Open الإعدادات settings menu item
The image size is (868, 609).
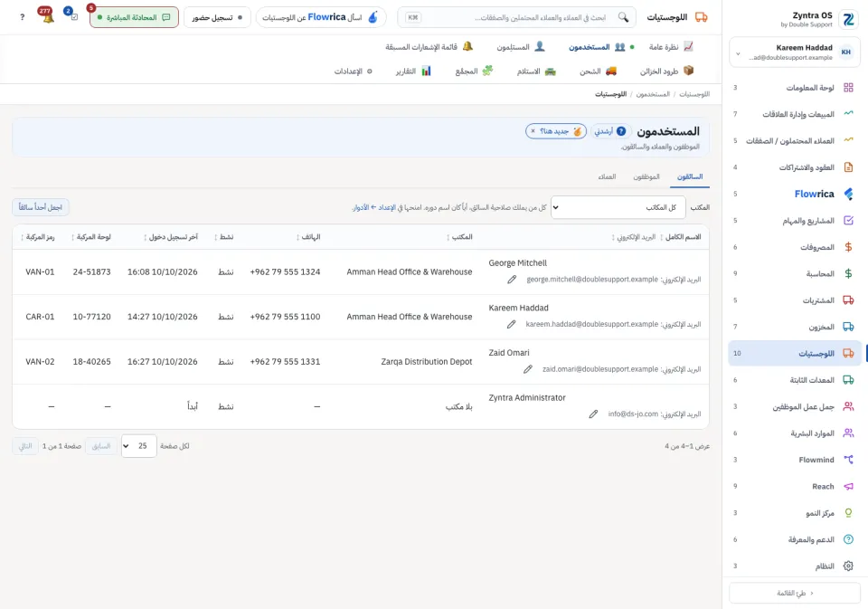tap(354, 71)
